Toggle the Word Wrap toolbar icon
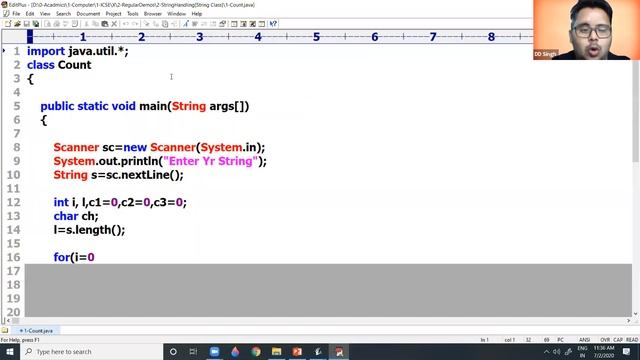Screen dimensions: 640x360 point(195,24)
